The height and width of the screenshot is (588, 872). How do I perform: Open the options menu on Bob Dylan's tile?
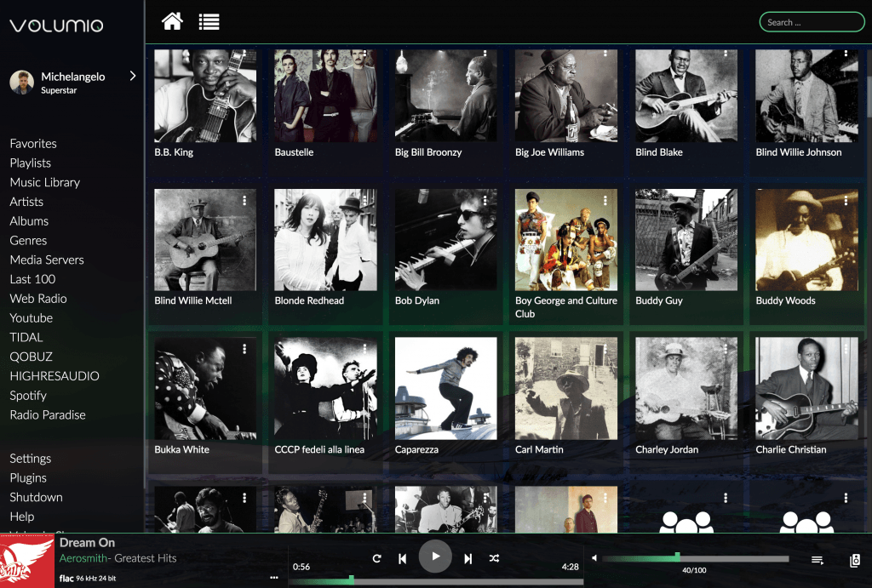[485, 201]
